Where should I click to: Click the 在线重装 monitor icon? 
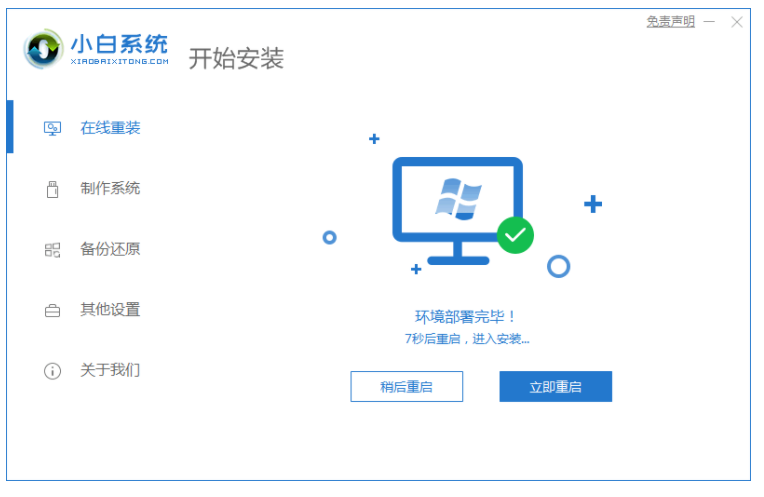(x=52, y=128)
